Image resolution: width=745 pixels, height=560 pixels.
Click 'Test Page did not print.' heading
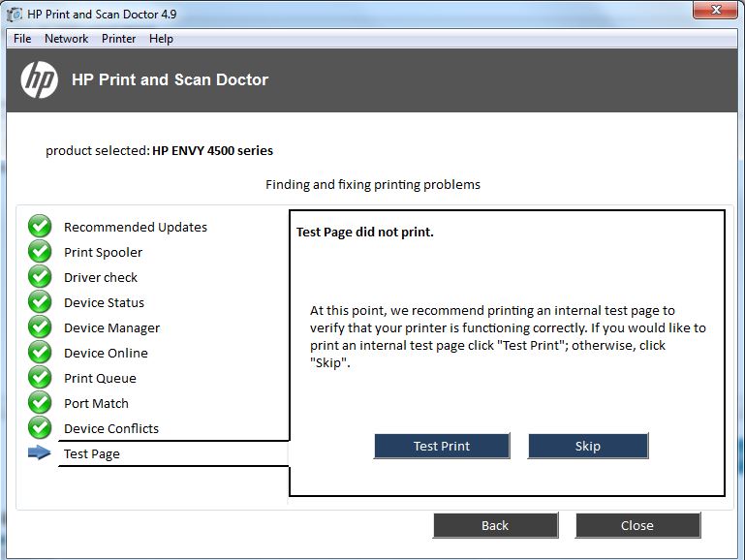(365, 233)
